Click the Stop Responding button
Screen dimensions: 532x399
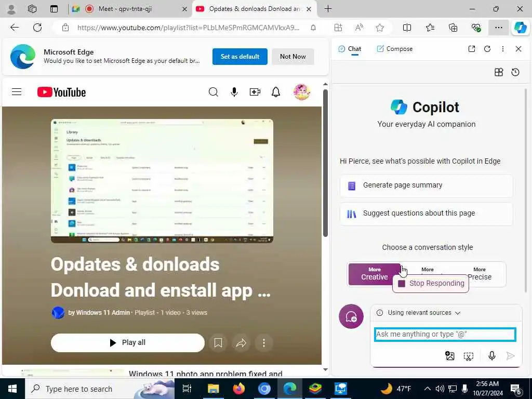(431, 284)
